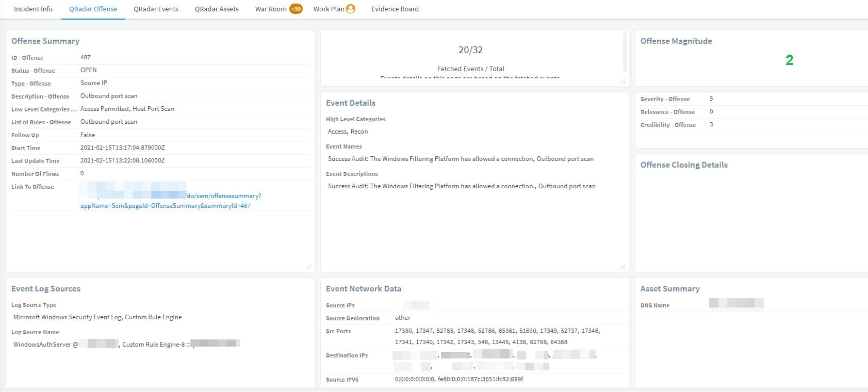Click the Event Names success audit text
The height and width of the screenshot is (392, 868).
461,159
